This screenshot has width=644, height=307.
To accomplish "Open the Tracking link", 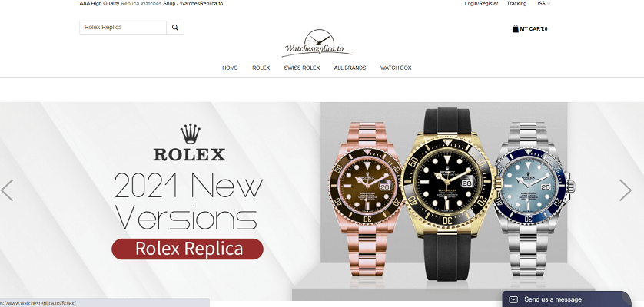I will click(x=516, y=3).
